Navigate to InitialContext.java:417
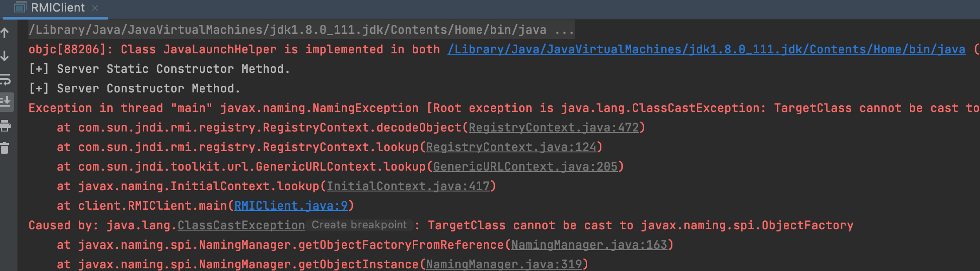 [x=408, y=186]
